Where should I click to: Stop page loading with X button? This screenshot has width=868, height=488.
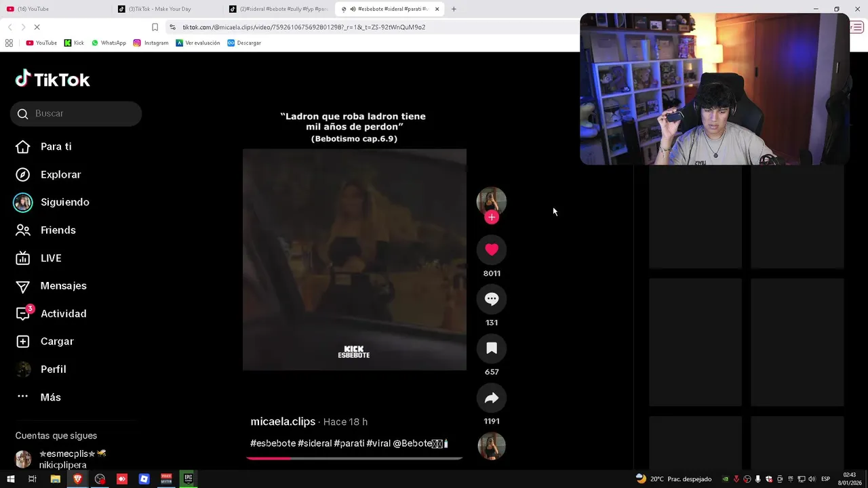tap(37, 27)
